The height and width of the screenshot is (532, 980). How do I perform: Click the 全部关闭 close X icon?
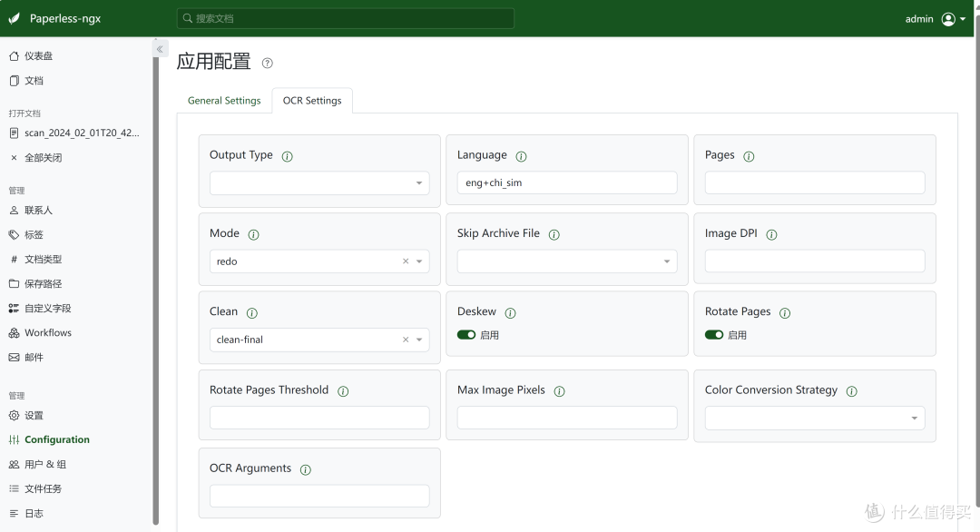coord(14,158)
